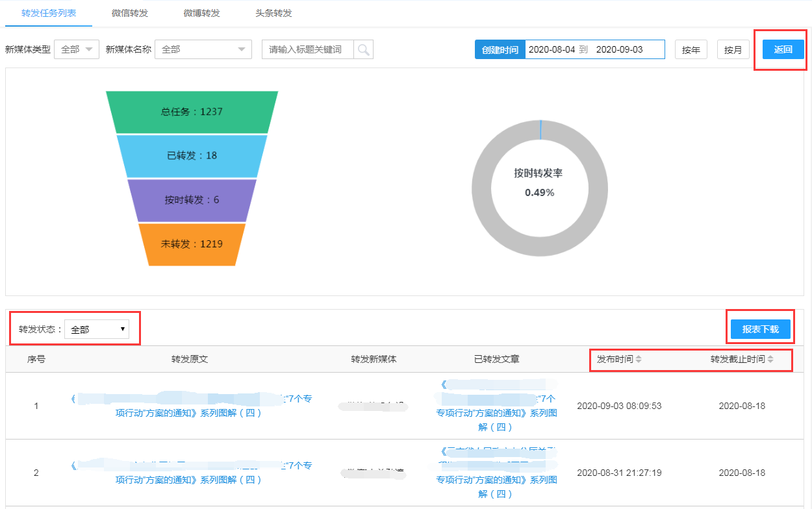This screenshot has height=509, width=812.
Task: Go to the 转发任务列表 tab
Action: [49, 13]
